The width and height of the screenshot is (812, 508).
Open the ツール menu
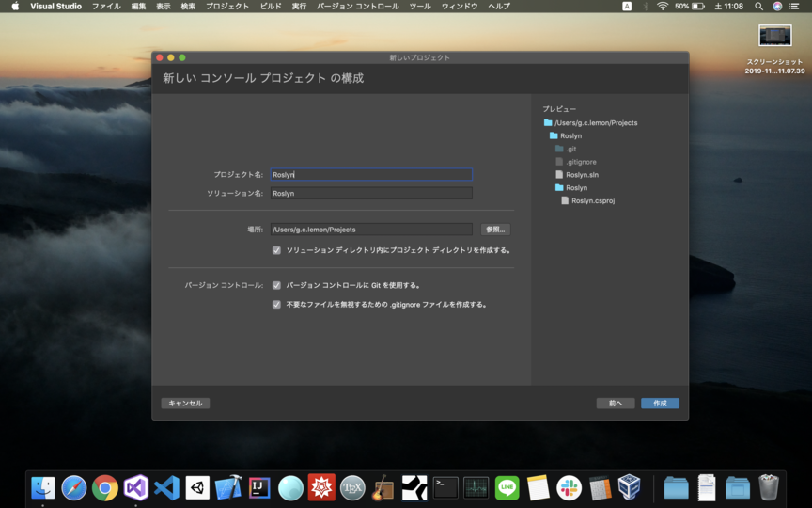click(x=420, y=7)
